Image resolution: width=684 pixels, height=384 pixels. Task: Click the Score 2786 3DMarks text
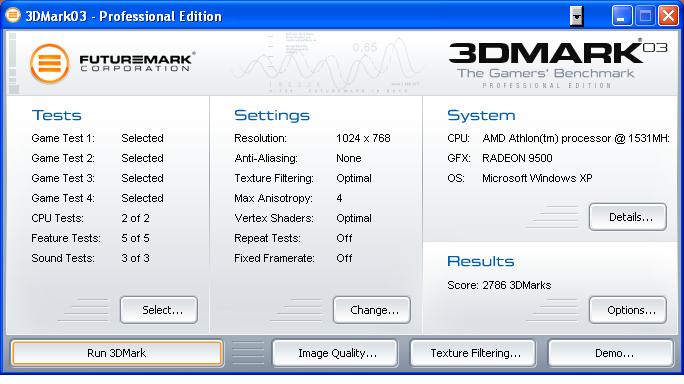click(x=499, y=285)
